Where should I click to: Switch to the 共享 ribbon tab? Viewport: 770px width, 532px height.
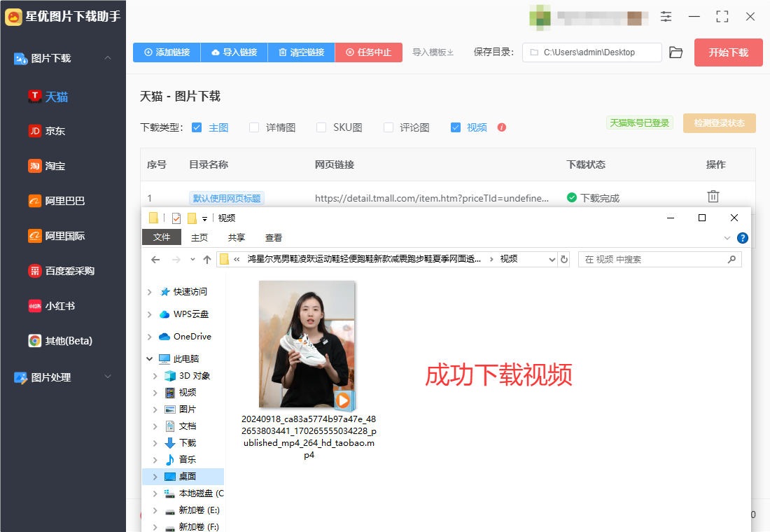tap(236, 238)
